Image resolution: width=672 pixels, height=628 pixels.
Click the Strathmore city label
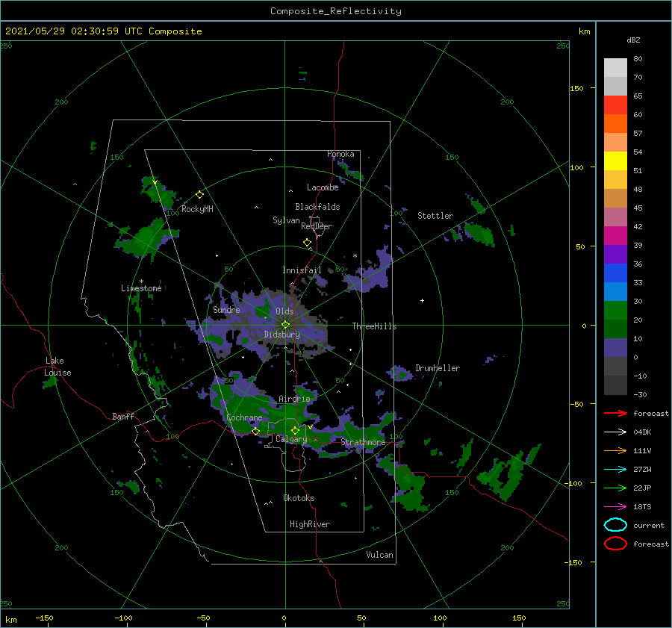coord(364,442)
